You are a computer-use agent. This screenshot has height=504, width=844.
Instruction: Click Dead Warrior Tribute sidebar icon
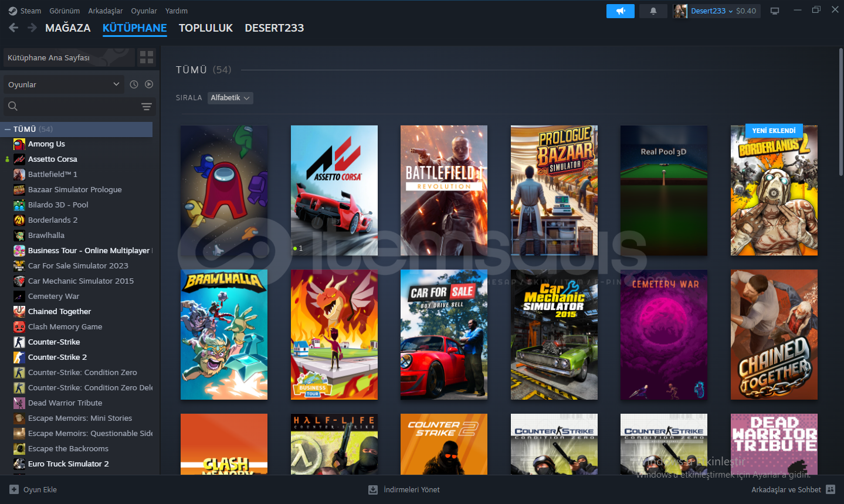(x=19, y=403)
